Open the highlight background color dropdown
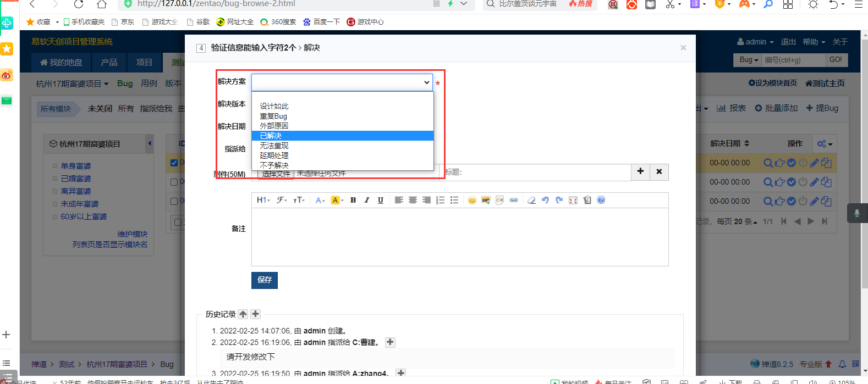868x384 pixels. click(337, 200)
